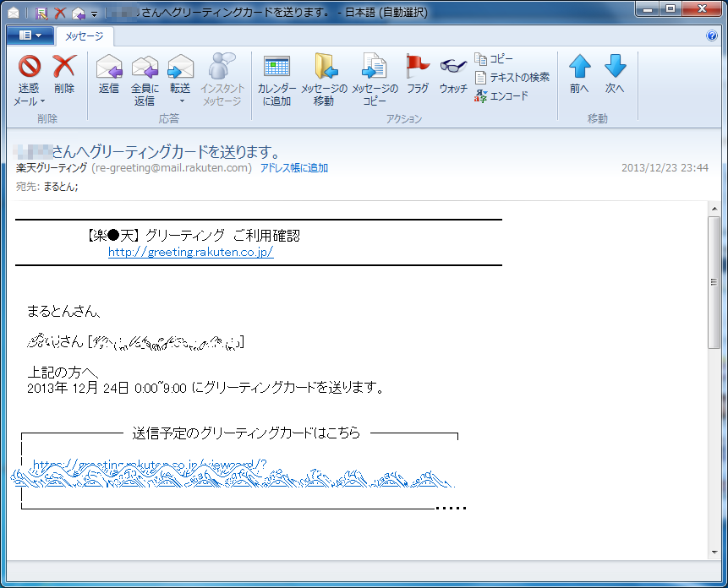Click the quick access red X delete icon
Viewport: 728px width, 588px height.
60,13
